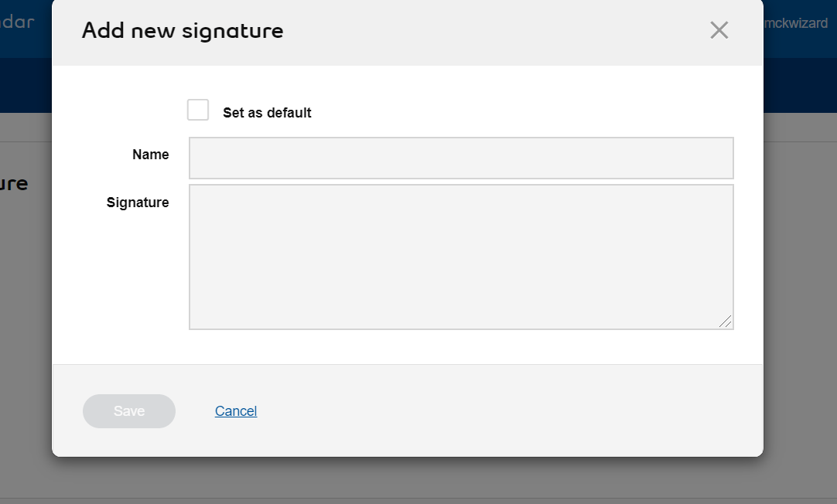Select the close cross at top right
837x504 pixels.
(x=719, y=30)
